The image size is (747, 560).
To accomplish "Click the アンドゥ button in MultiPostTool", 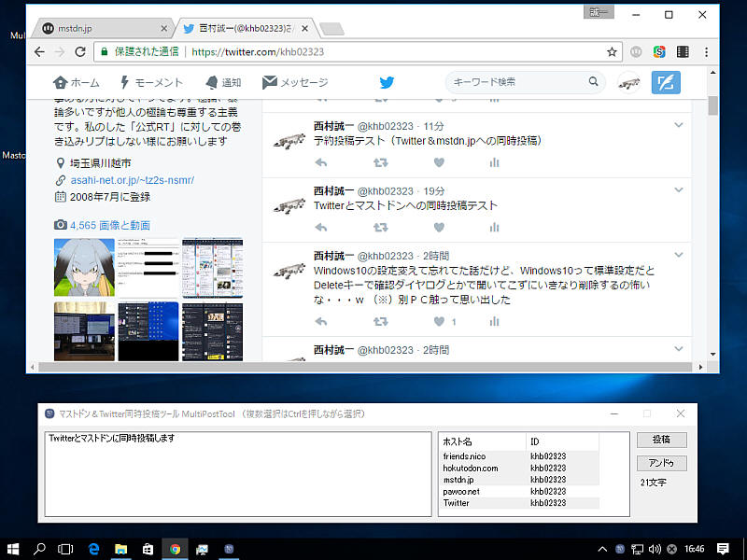I will [x=662, y=463].
